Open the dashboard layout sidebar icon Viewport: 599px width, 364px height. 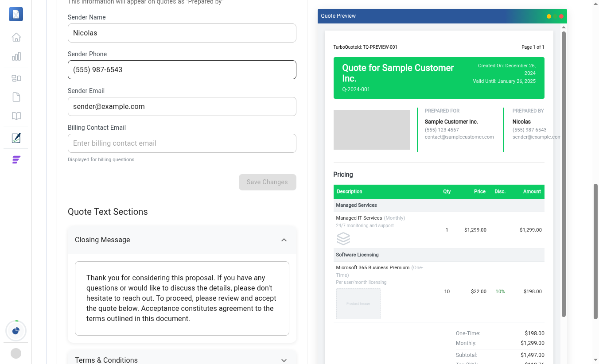coord(16,78)
